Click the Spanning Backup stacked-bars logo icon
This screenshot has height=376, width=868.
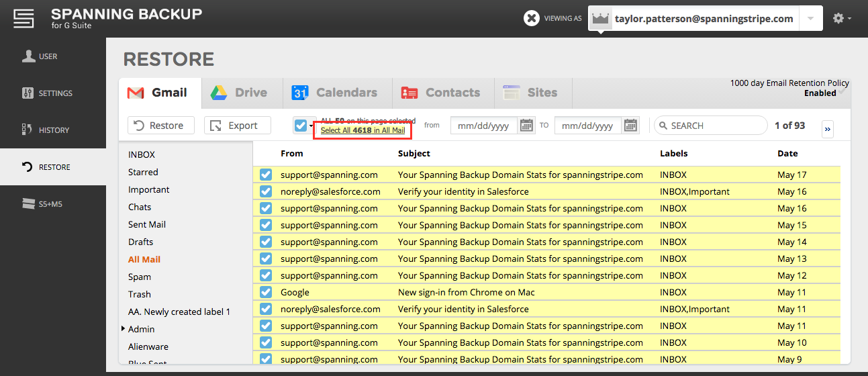point(23,19)
